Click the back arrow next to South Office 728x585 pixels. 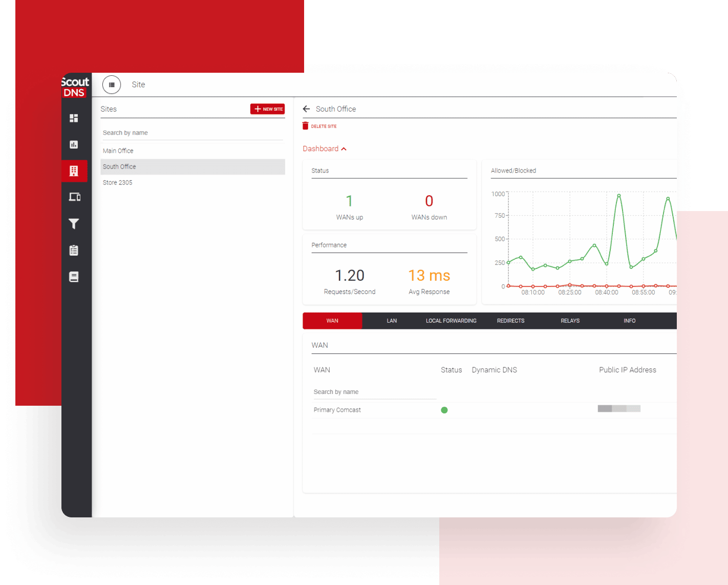click(x=306, y=109)
